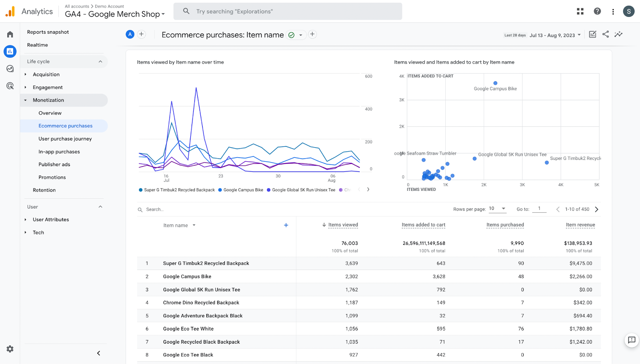This screenshot has height=364, width=640.
Task: Open property selector GA4 - Google Merch Shop
Action: 115,14
